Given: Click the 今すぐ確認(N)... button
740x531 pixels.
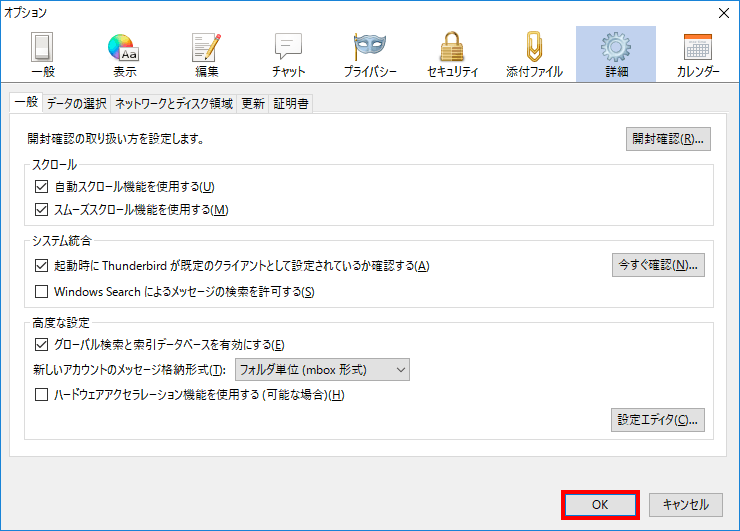Looking at the screenshot, I should coord(658,265).
